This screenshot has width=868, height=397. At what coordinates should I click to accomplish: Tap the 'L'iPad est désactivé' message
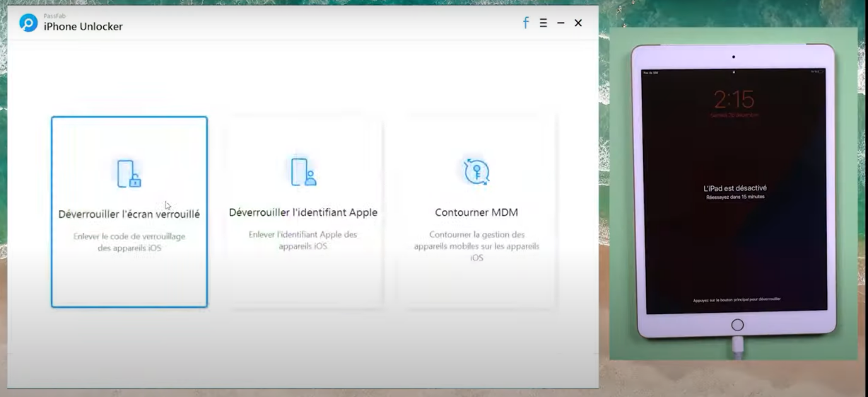(x=735, y=188)
